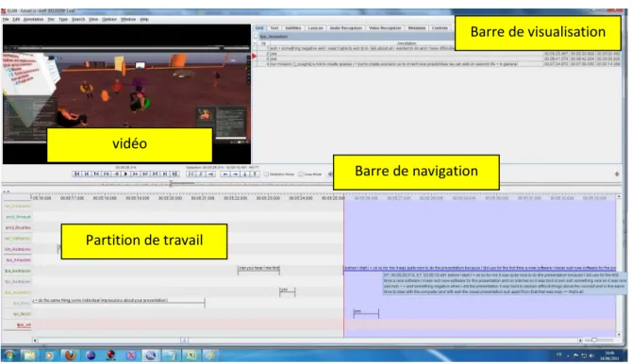The height and width of the screenshot is (364, 632).
Task: Open the Controls tab
Action: coord(440,27)
